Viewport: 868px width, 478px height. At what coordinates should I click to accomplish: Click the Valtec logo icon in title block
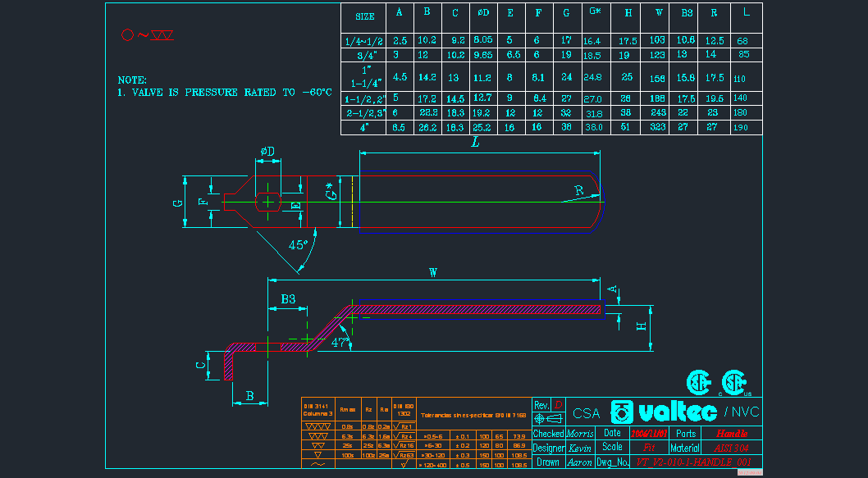tap(624, 412)
